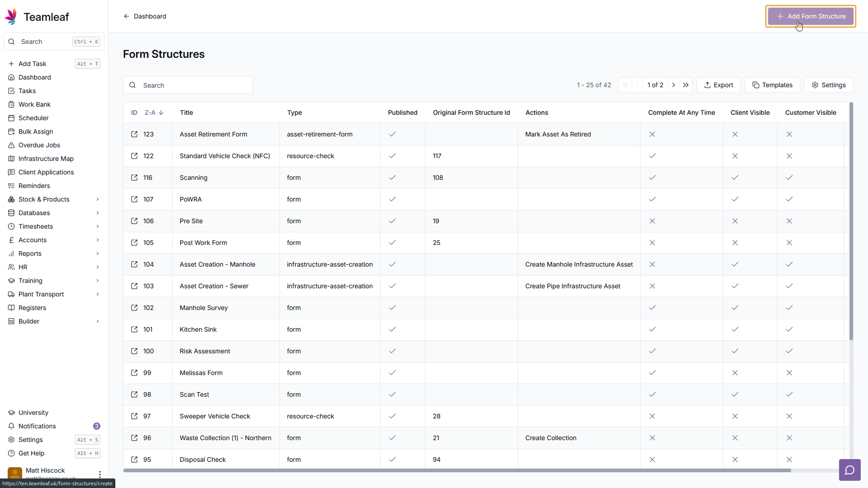Click the Form Structures search field
The image size is (868, 488).
[x=194, y=85]
